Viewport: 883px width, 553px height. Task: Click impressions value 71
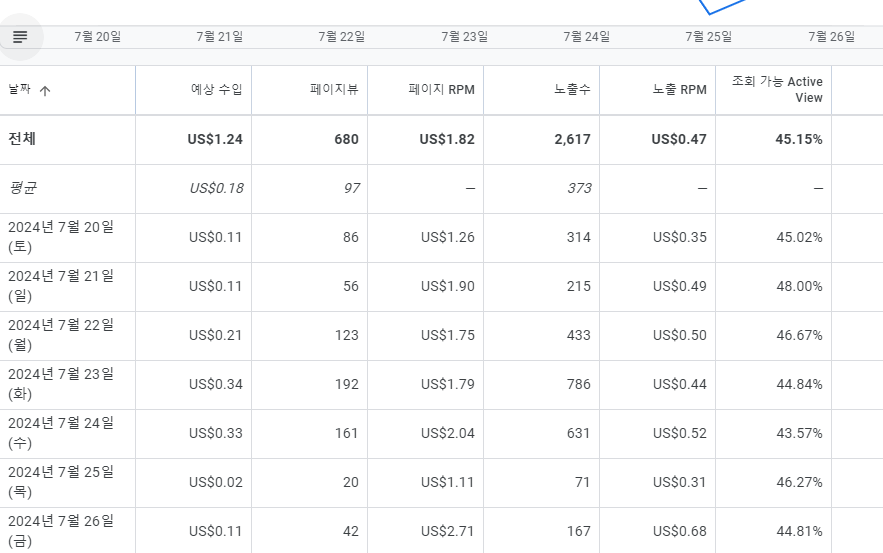(x=582, y=482)
